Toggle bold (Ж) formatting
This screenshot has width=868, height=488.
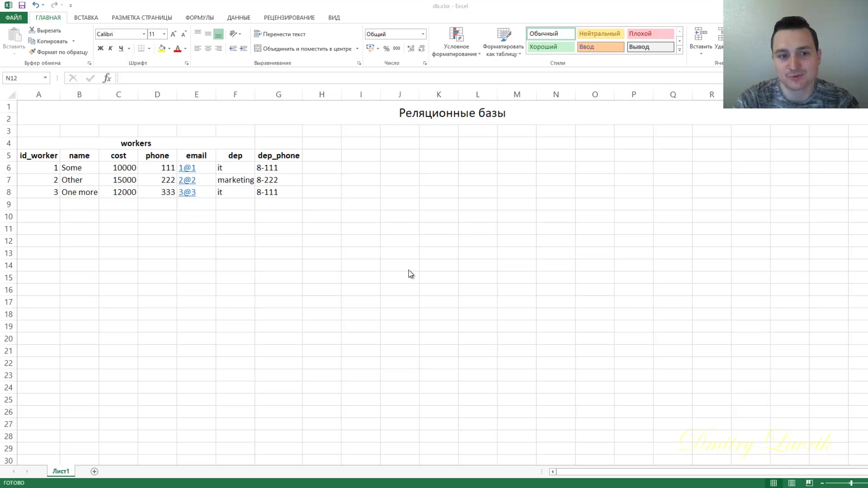tap(100, 48)
